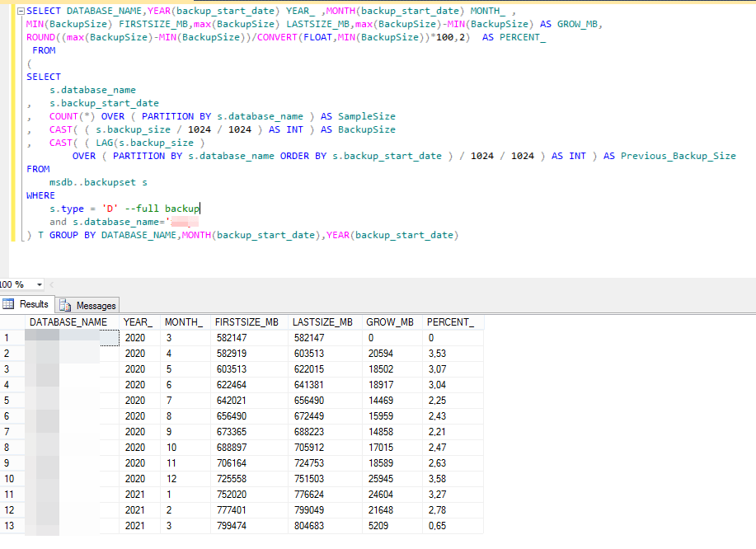Select the DATABASE_NAME column header

pos(72,322)
